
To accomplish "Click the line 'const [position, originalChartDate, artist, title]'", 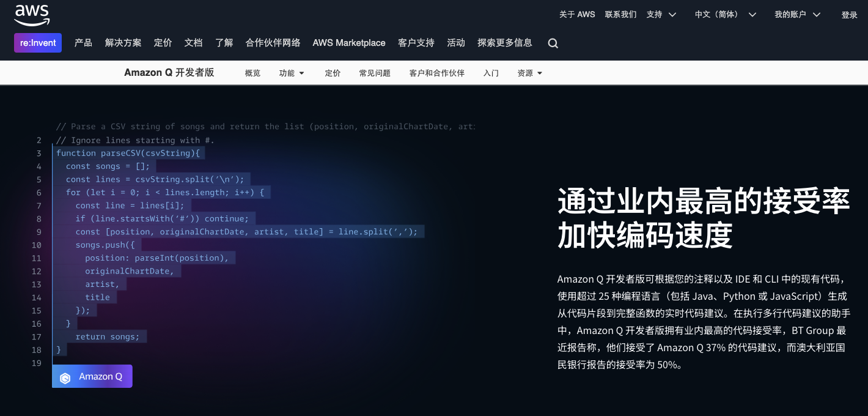I will tap(247, 232).
